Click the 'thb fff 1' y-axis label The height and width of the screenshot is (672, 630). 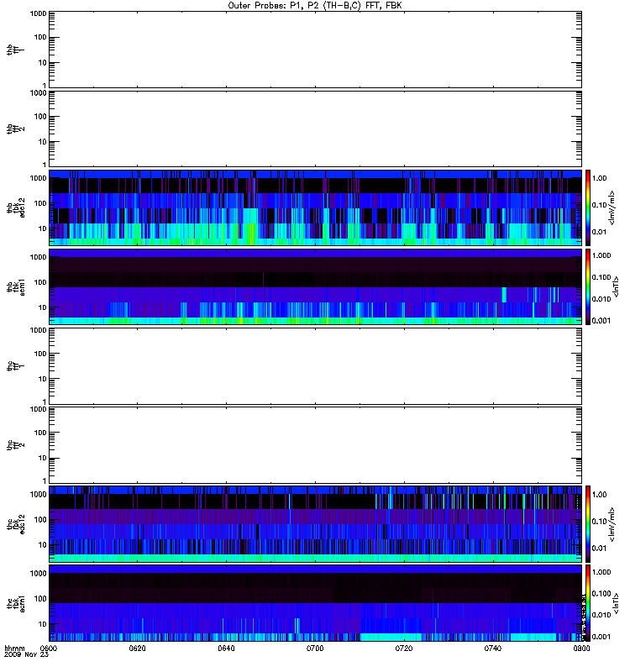(16, 50)
